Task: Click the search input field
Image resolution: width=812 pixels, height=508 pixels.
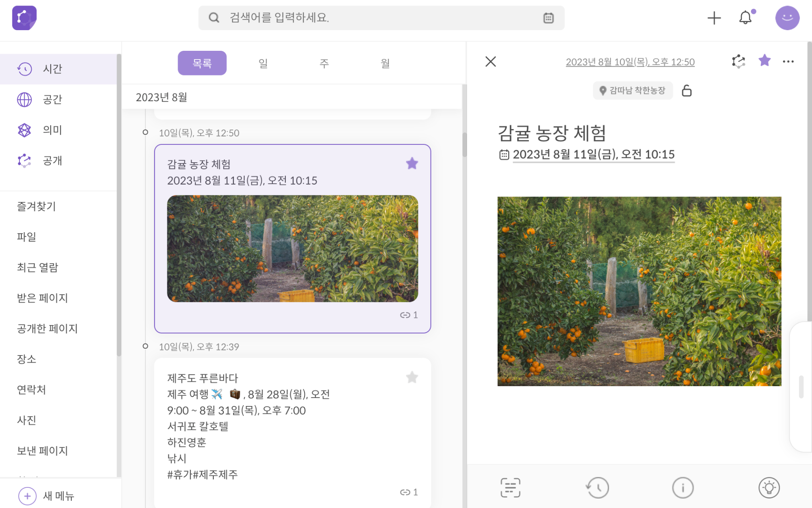Action: (381, 18)
